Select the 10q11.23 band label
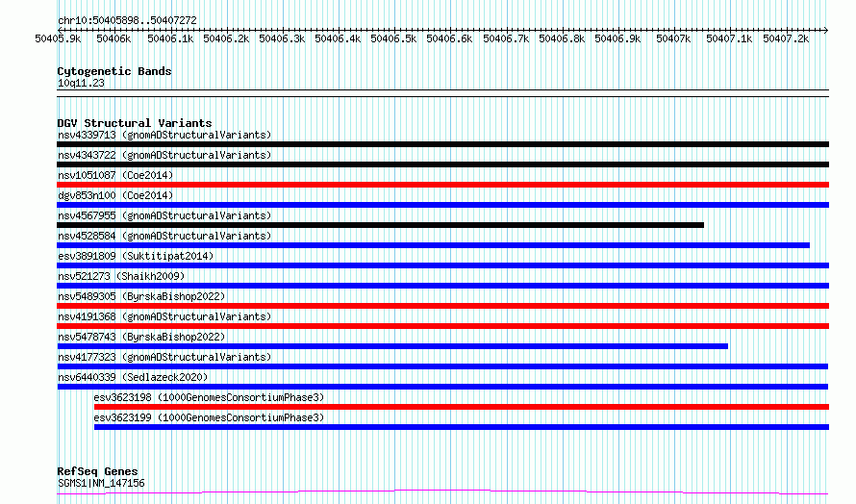 (x=81, y=83)
